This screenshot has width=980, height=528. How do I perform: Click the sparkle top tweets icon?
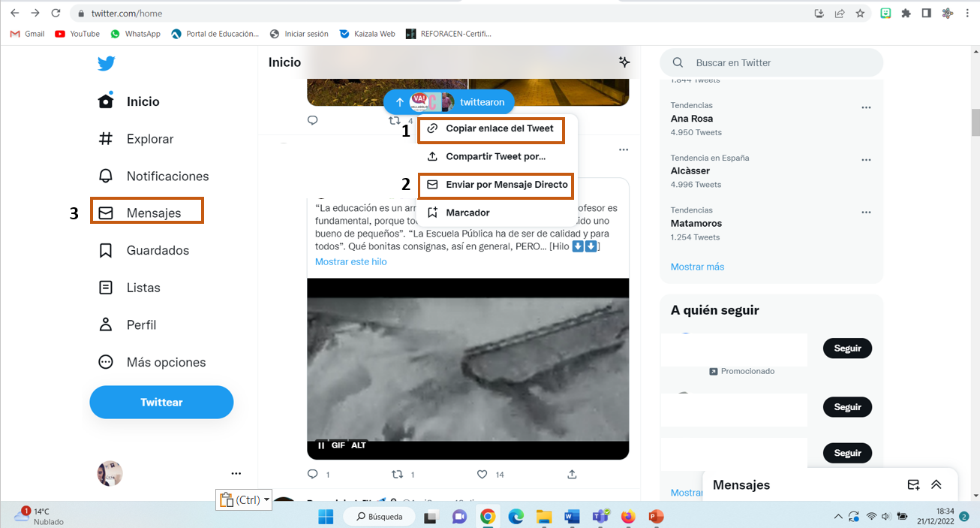pyautogui.click(x=624, y=62)
